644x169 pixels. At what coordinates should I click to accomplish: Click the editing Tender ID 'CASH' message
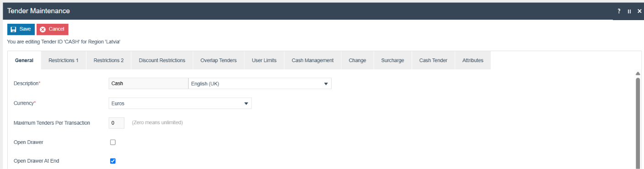pos(64,42)
